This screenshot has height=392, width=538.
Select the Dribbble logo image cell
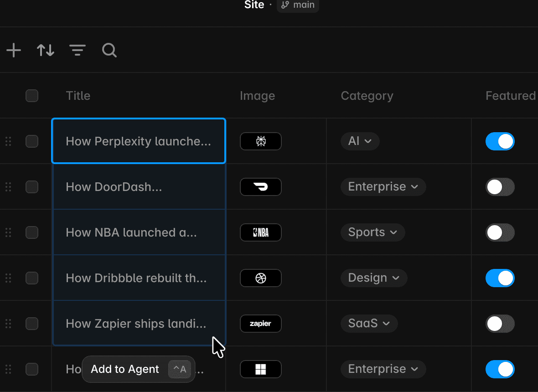pos(261,278)
